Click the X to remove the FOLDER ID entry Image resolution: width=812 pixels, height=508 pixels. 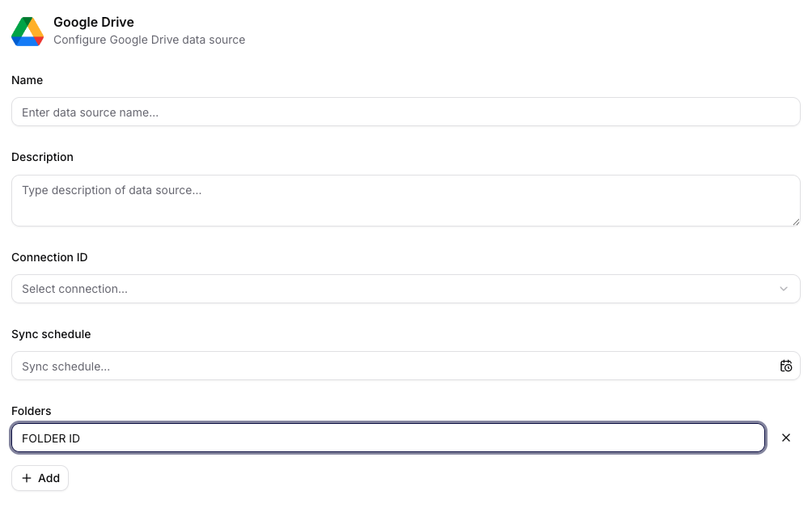[785, 438]
